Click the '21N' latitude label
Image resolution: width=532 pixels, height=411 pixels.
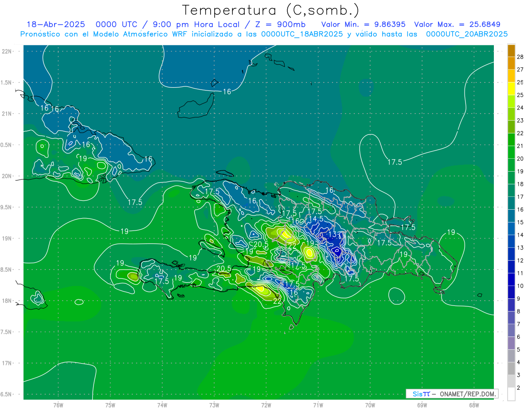(x=7, y=114)
